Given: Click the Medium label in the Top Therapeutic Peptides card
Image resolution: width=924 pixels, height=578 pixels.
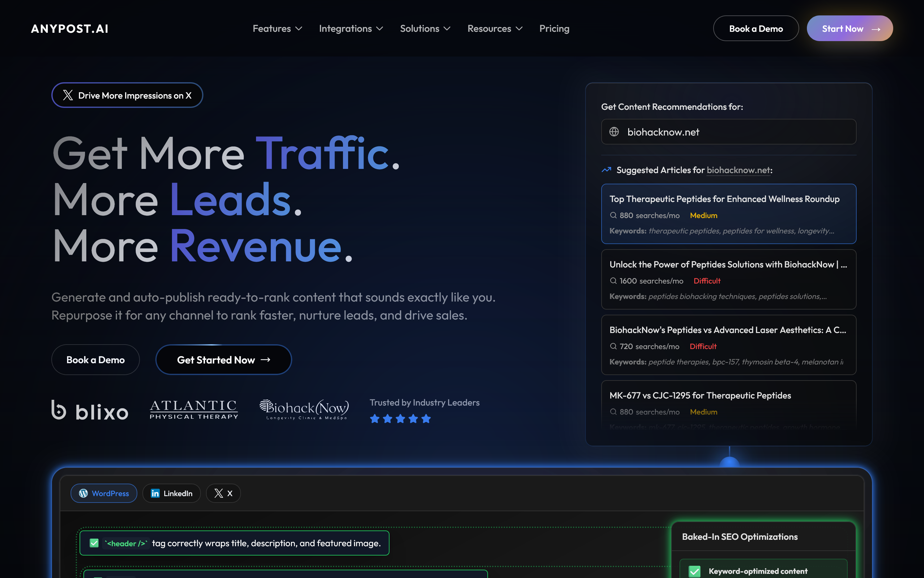Looking at the screenshot, I should click(x=704, y=215).
